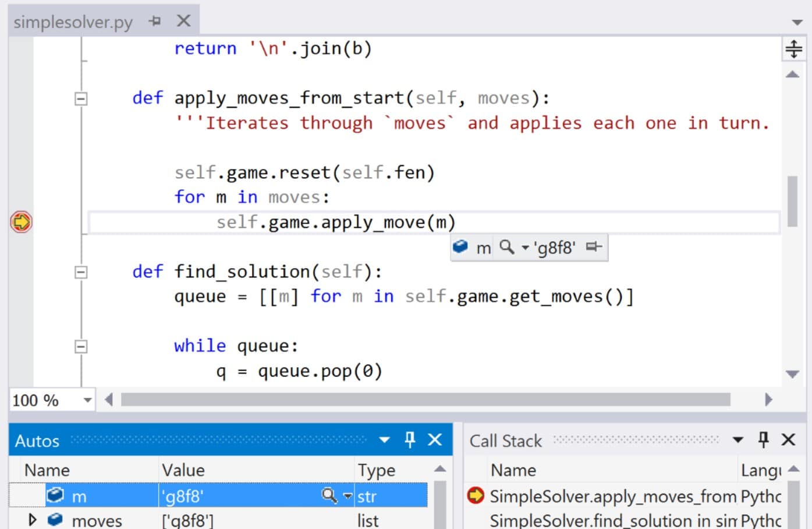This screenshot has width=812, height=529.
Task: Click the magnifier icon in the m value row
Action: (x=330, y=495)
